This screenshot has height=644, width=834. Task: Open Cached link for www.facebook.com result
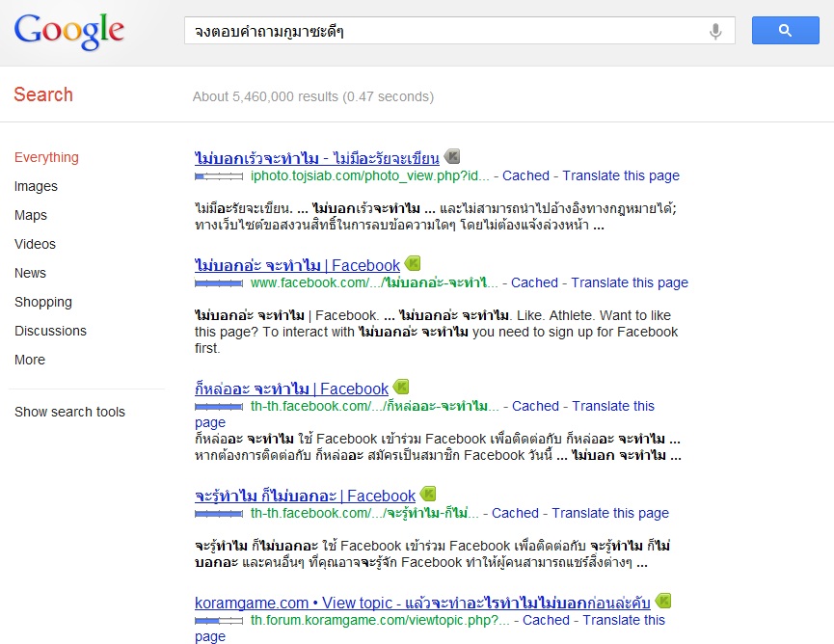(x=534, y=282)
